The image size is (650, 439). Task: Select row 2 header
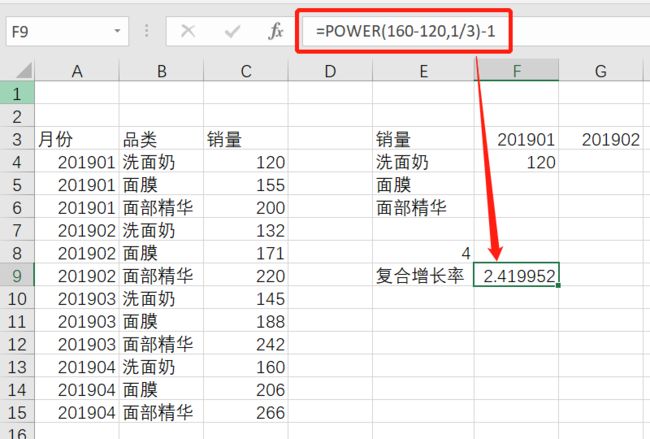(17, 116)
